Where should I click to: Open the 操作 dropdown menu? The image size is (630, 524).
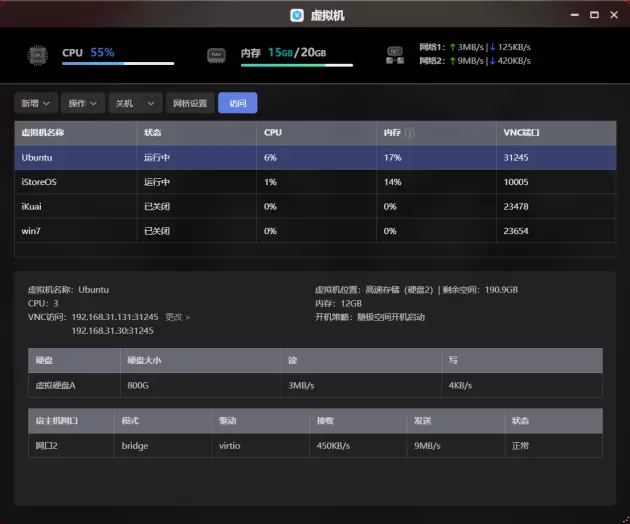click(82, 103)
